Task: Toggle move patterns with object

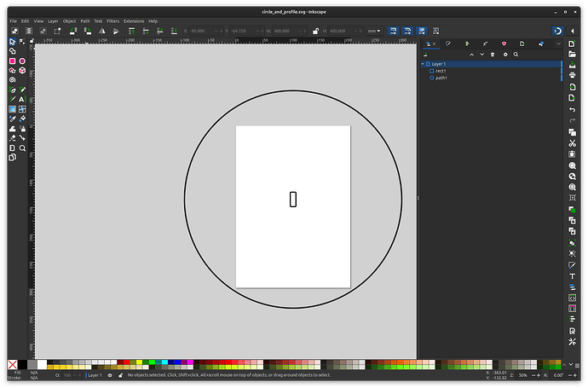Action: point(435,32)
